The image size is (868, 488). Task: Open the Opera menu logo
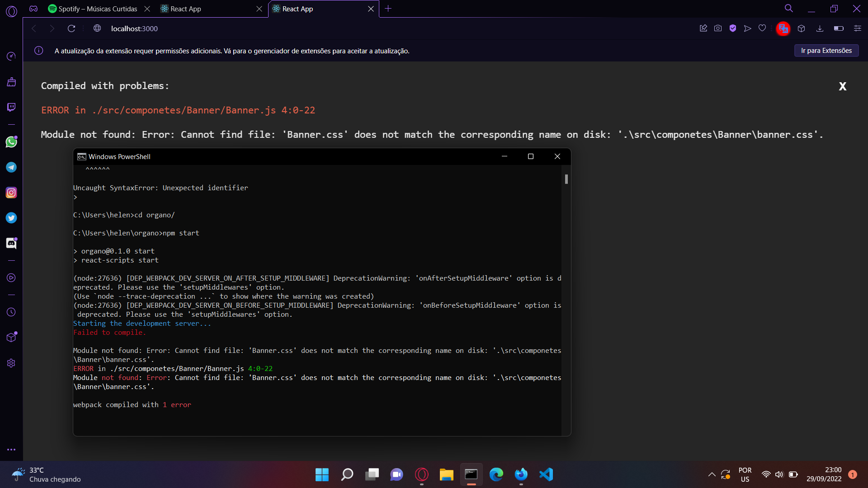11,11
